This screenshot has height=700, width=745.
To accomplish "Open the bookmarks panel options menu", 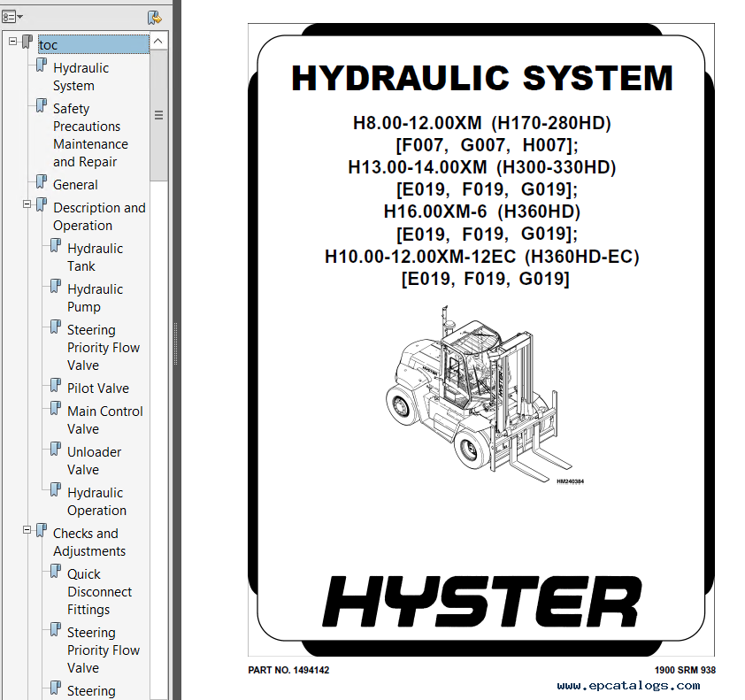I will [x=13, y=17].
